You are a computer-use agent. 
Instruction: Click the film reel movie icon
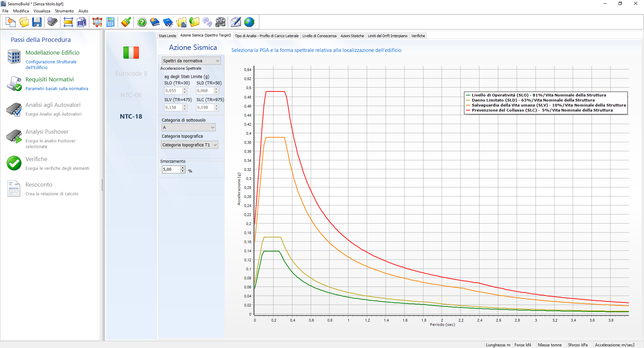pyautogui.click(x=220, y=22)
